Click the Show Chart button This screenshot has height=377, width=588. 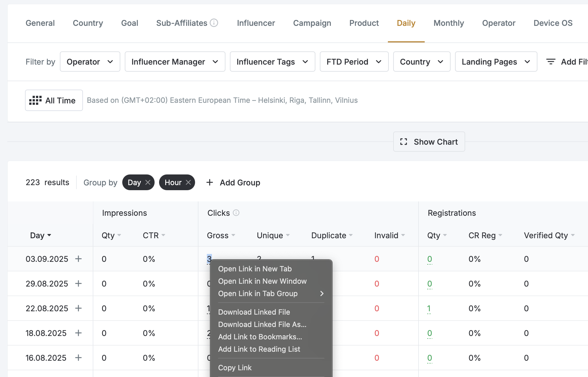[429, 142]
